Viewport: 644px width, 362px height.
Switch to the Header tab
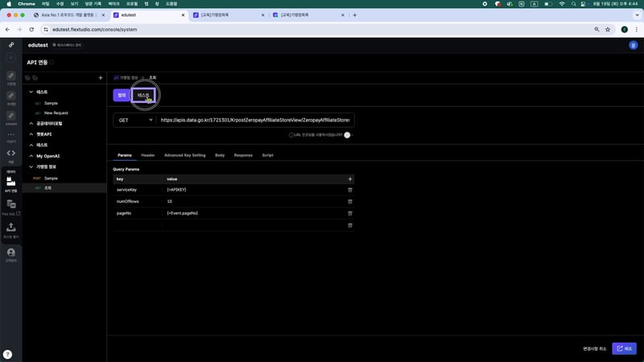(x=148, y=154)
